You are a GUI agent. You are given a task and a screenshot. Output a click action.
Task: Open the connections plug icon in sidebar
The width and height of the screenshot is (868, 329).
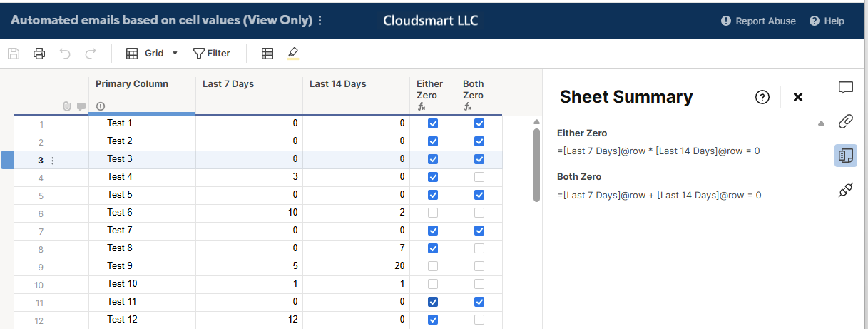846,190
